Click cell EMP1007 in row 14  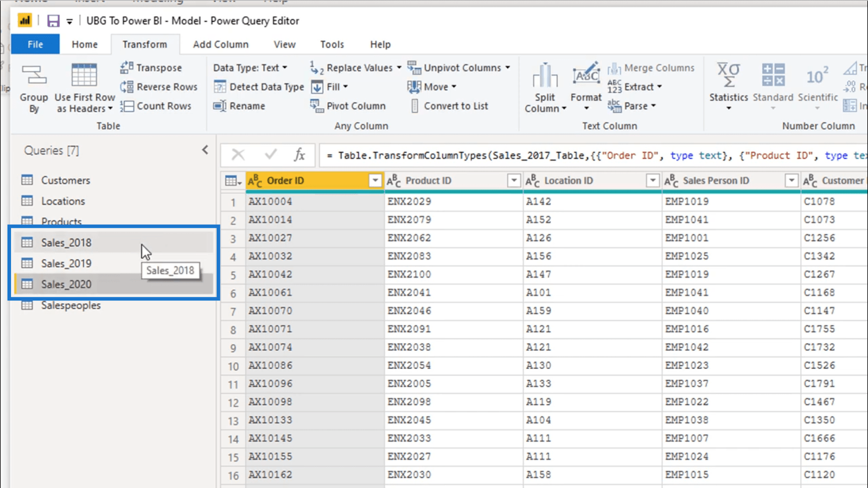(x=731, y=438)
